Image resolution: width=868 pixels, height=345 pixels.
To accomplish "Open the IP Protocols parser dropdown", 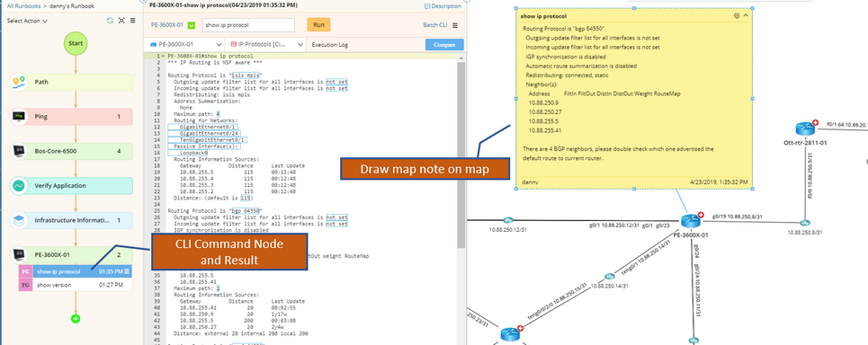I will tap(267, 44).
